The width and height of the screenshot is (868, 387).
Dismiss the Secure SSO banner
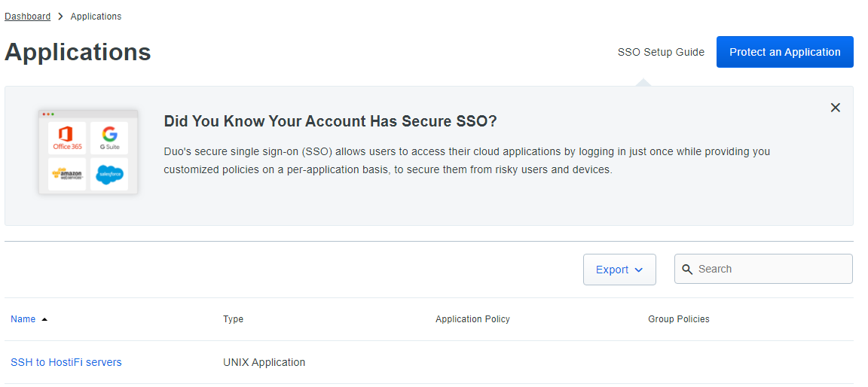pyautogui.click(x=835, y=108)
